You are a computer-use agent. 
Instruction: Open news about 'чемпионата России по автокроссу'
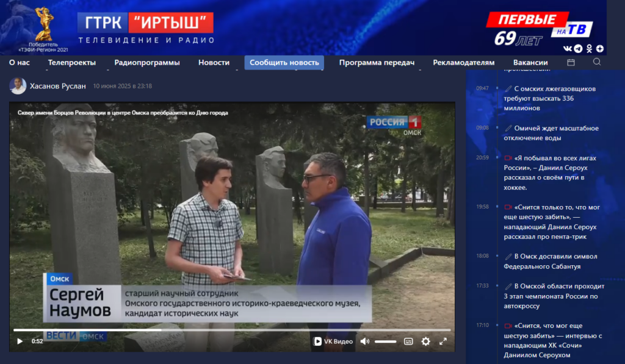pos(554,296)
